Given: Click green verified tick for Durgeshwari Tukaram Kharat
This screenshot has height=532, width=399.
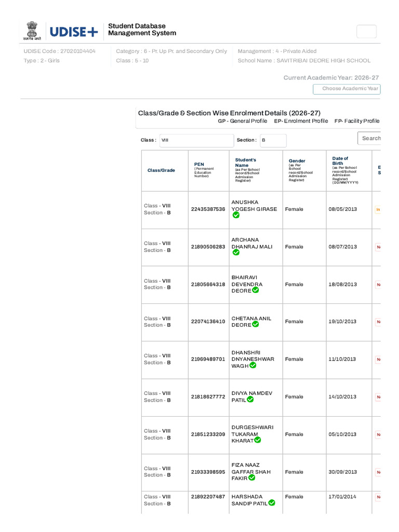Looking at the screenshot, I should (258, 440).
